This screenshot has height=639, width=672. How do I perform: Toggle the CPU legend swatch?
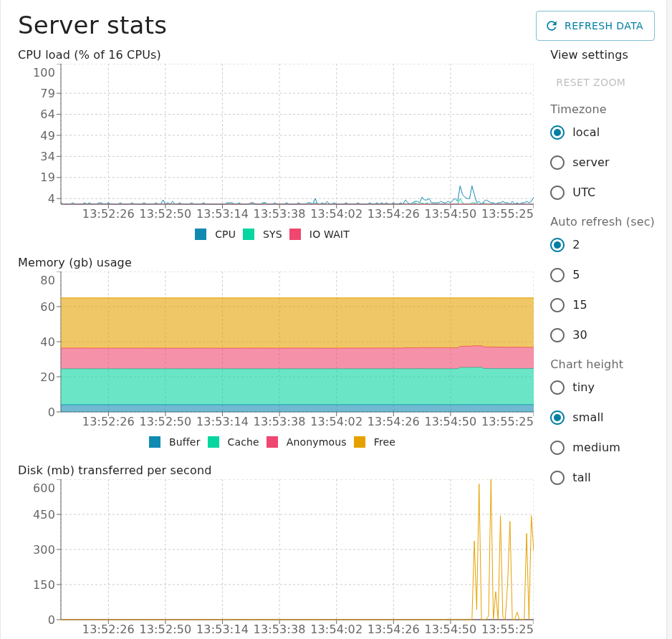tap(201, 234)
